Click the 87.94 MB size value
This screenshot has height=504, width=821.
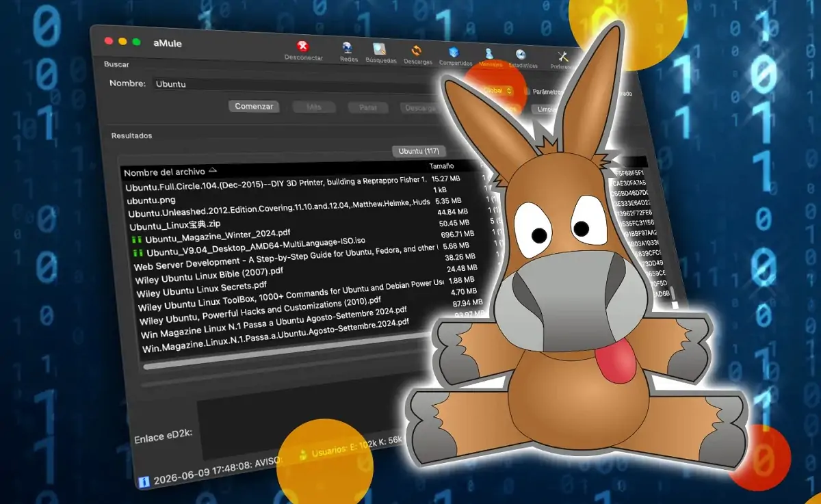click(468, 302)
